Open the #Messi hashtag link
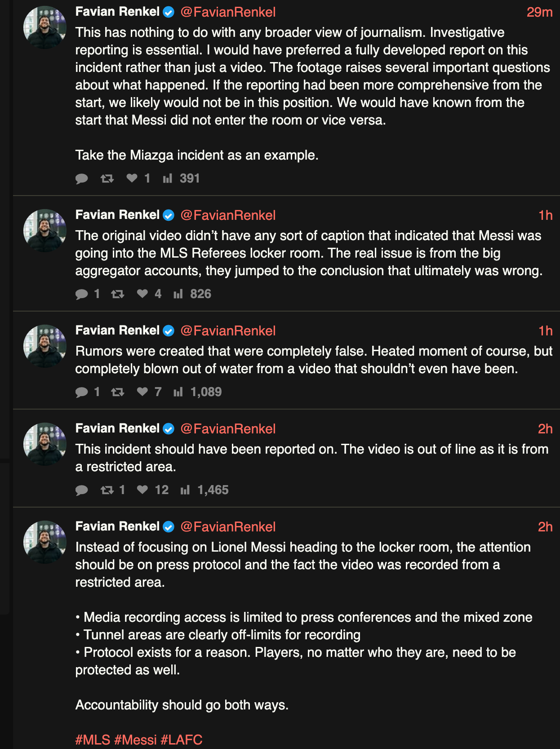Image resolution: width=560 pixels, height=749 pixels. [x=135, y=740]
